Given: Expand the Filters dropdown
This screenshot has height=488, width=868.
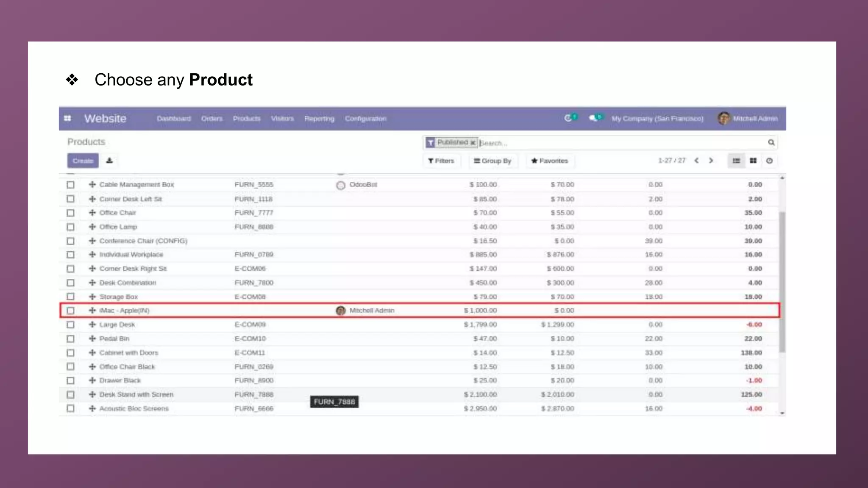Looking at the screenshot, I should click(441, 161).
